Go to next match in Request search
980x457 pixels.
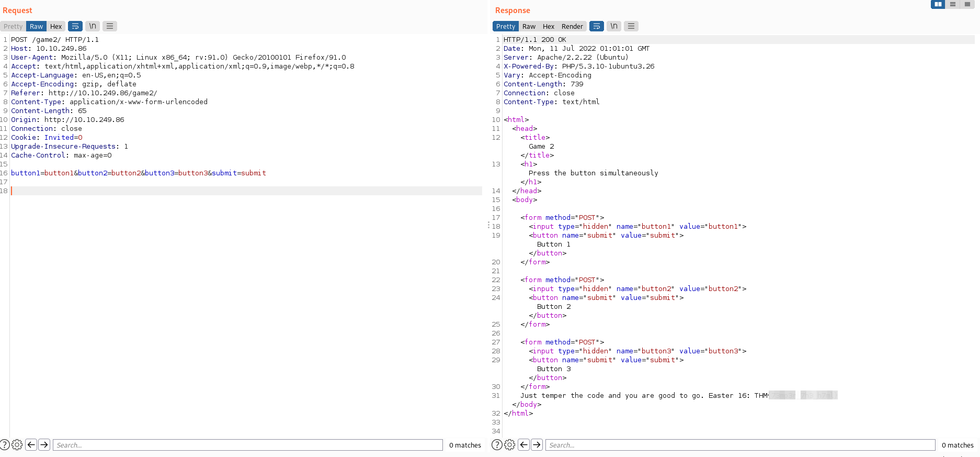click(x=44, y=445)
